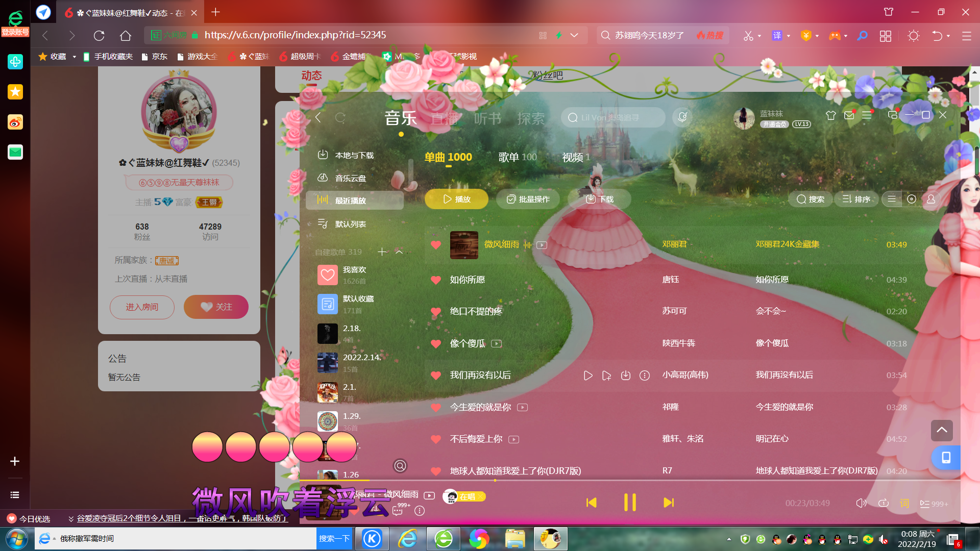Open the 我喜欢 playlist
980x551 pixels.
click(x=354, y=275)
